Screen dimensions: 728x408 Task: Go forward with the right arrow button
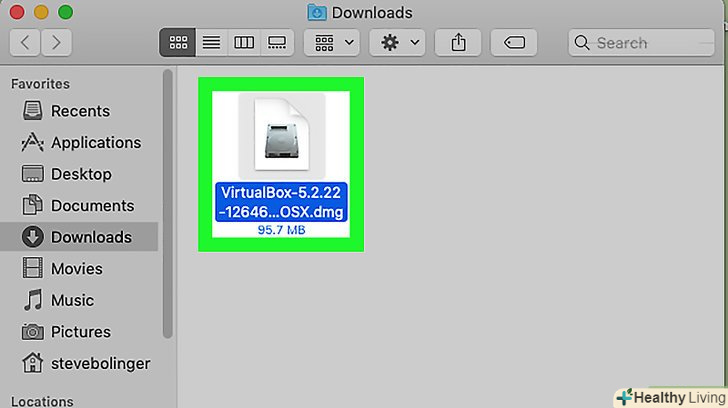tap(56, 43)
